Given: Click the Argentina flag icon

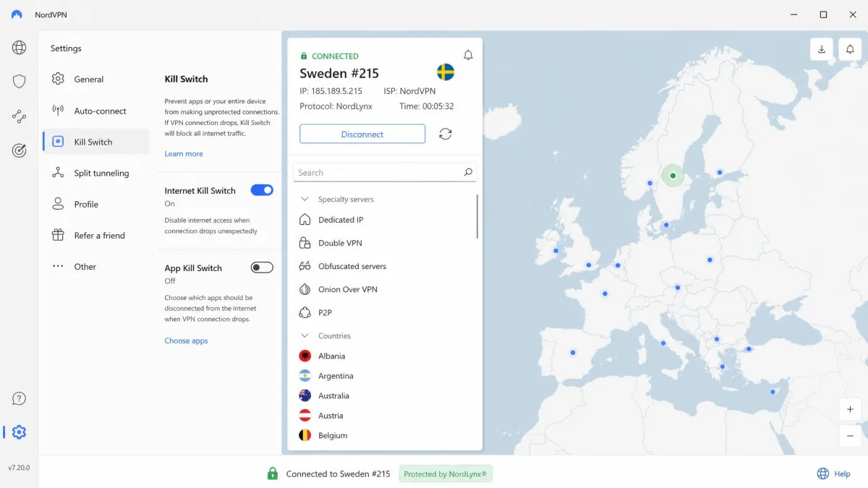Looking at the screenshot, I should tap(305, 376).
